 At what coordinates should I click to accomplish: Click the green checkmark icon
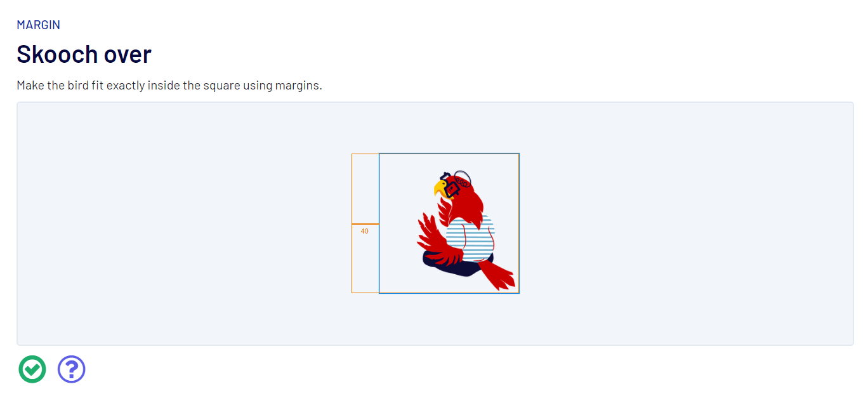[x=32, y=369]
